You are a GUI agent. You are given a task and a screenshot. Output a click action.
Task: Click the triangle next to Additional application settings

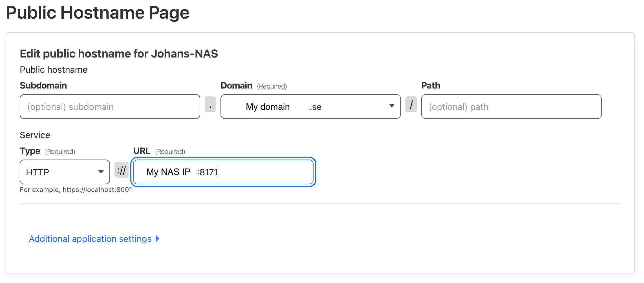point(158,239)
